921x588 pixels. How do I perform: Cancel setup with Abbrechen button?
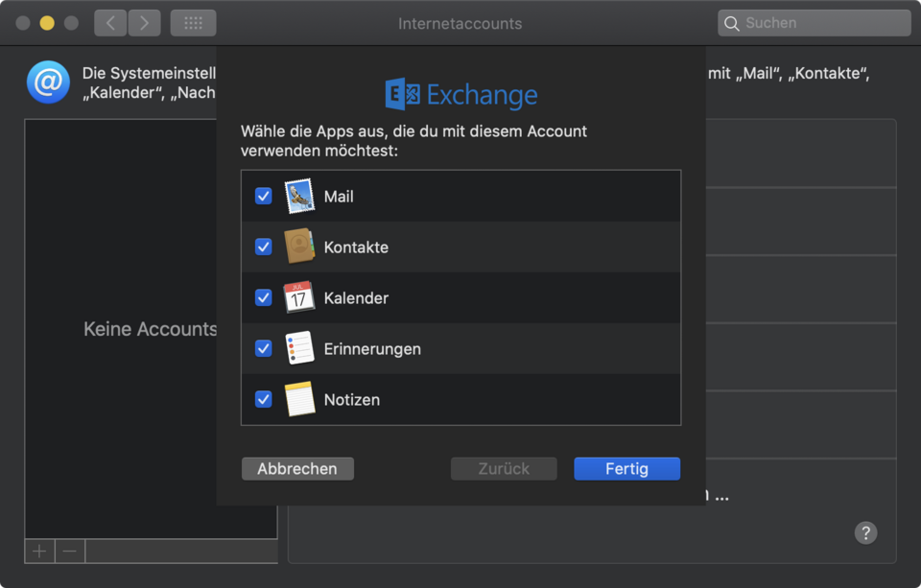pyautogui.click(x=297, y=469)
